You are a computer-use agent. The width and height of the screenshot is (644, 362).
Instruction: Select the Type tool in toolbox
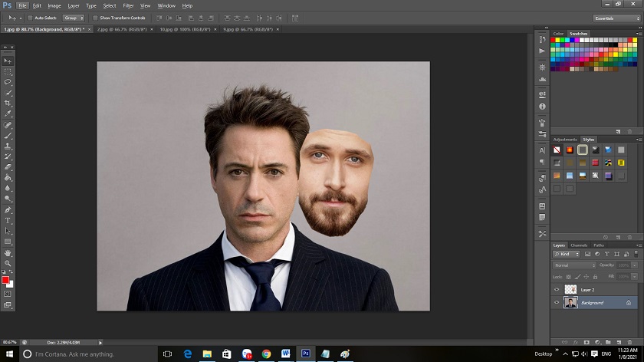(8, 221)
